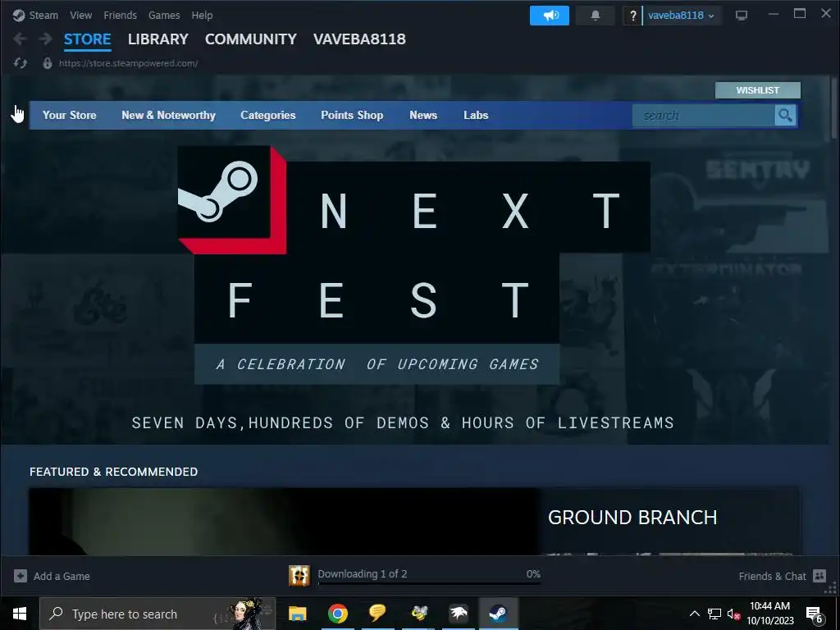
Task: Click the FEATURED & RECOMMENDED heading
Action: click(x=113, y=472)
